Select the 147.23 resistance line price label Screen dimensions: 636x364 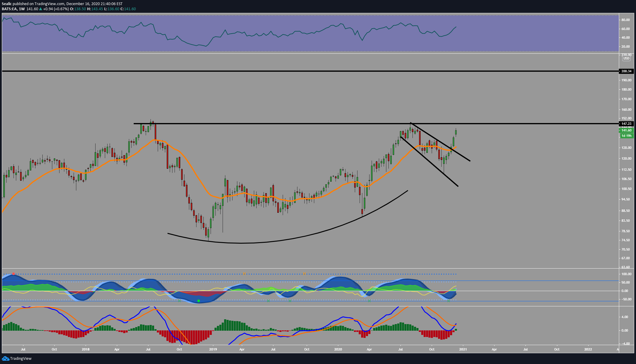626,124
